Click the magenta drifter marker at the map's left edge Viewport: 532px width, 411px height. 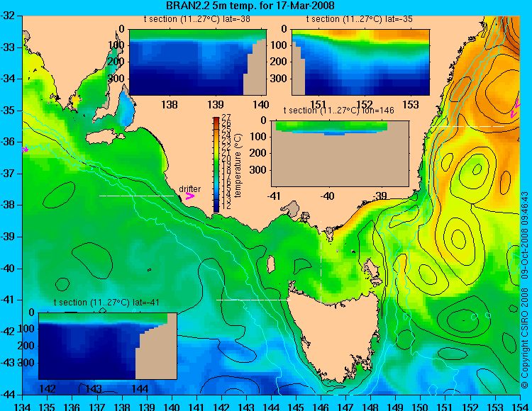tap(25, 150)
